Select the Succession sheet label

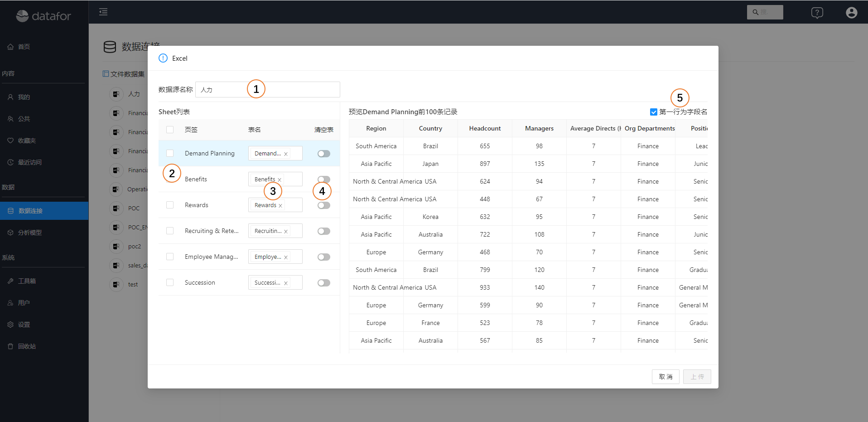tap(200, 282)
